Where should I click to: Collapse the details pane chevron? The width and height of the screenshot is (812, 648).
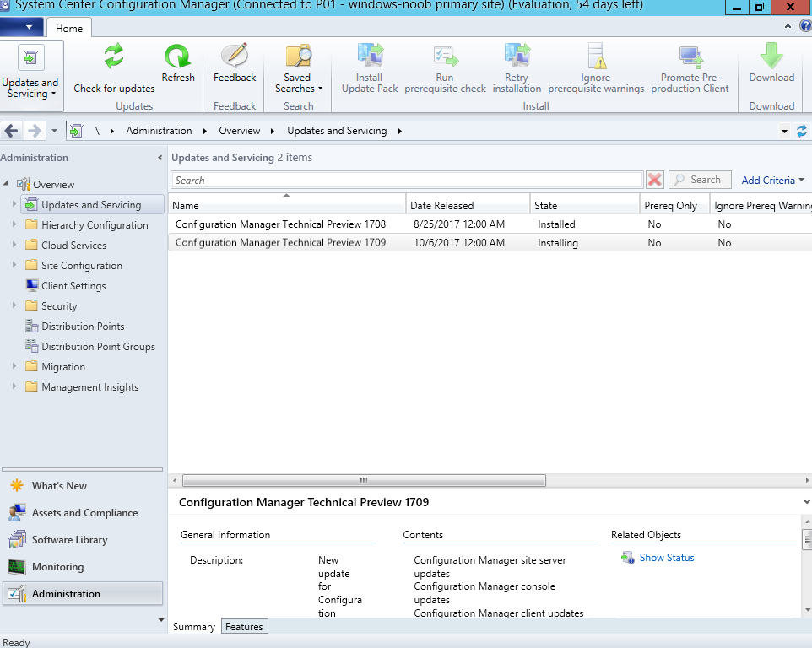(x=806, y=502)
